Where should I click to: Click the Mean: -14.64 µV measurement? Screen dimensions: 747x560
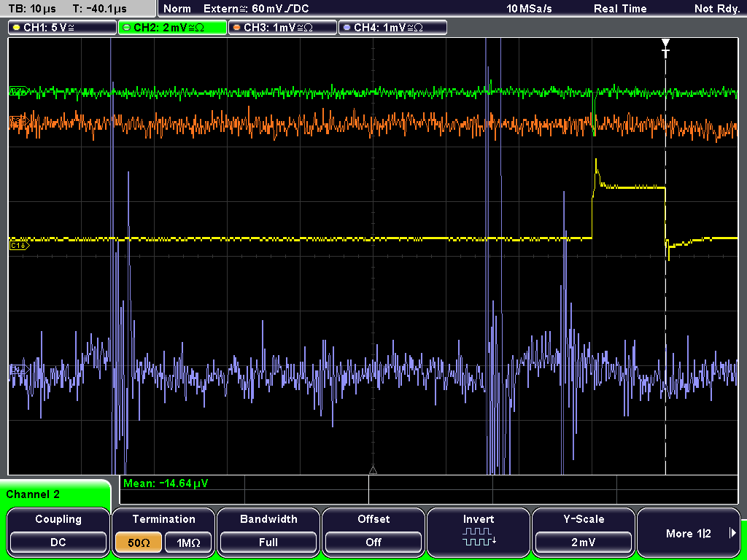[166, 483]
